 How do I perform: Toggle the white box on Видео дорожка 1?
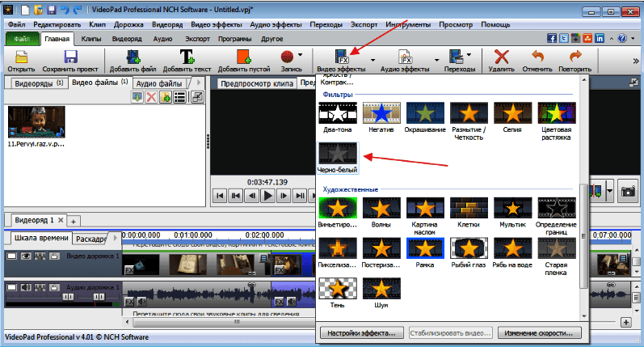pyautogui.click(x=12, y=256)
